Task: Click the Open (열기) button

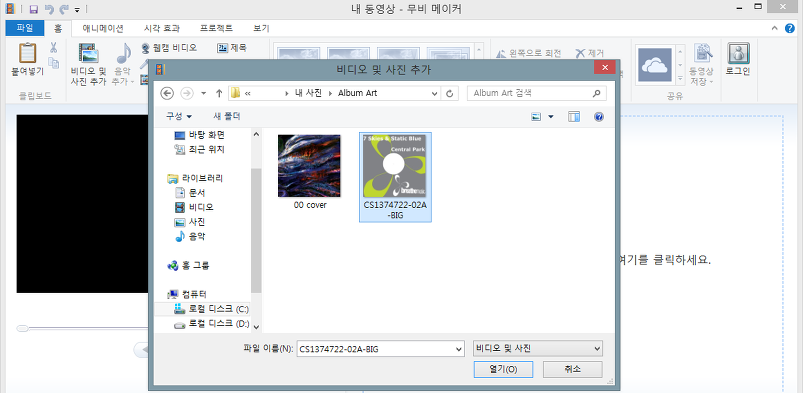Action: (503, 369)
